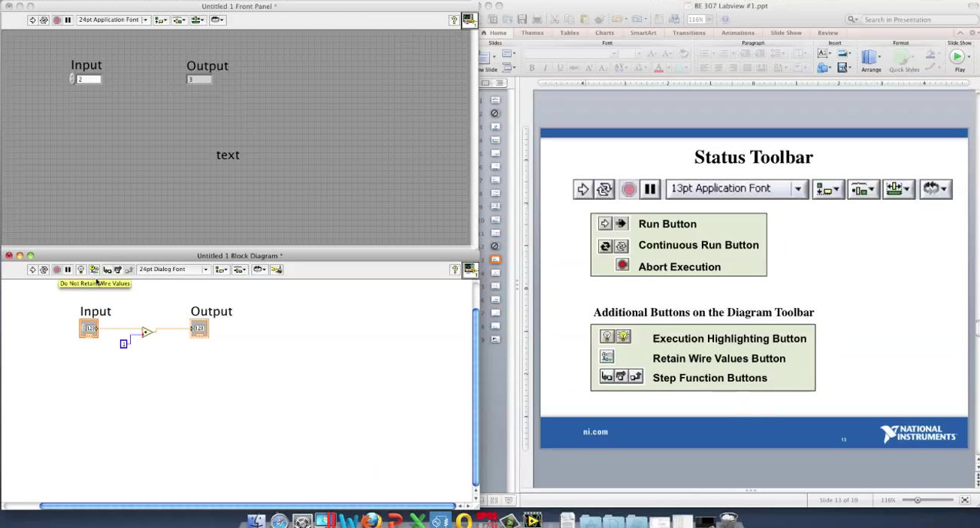Open the 24pt Dialog Font dropdown
Screen dimensions: 980x528
point(207,269)
